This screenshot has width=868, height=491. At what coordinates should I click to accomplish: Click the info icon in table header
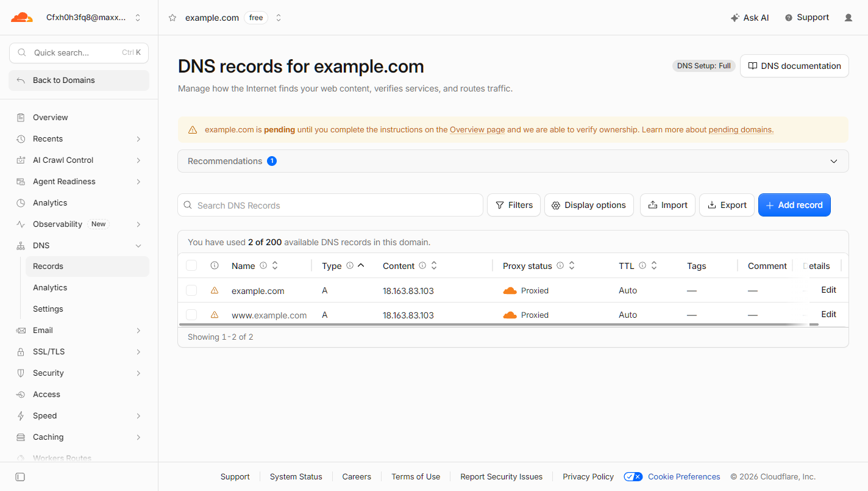tap(215, 265)
